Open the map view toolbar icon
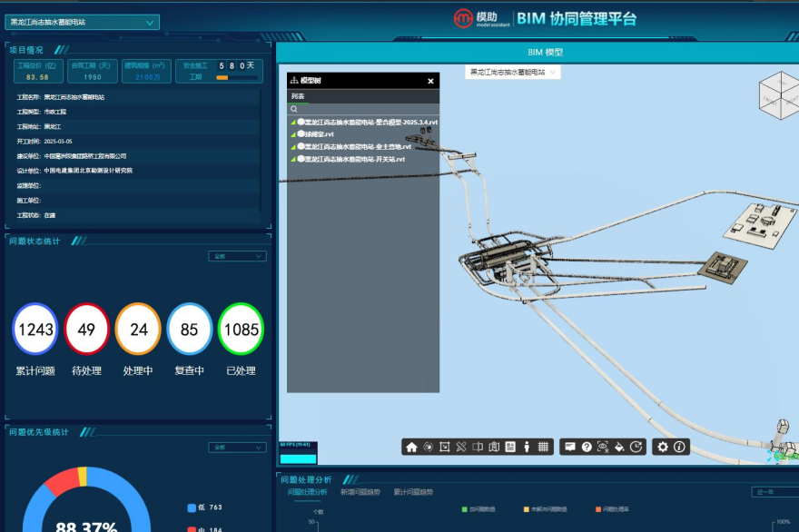 coord(494,447)
